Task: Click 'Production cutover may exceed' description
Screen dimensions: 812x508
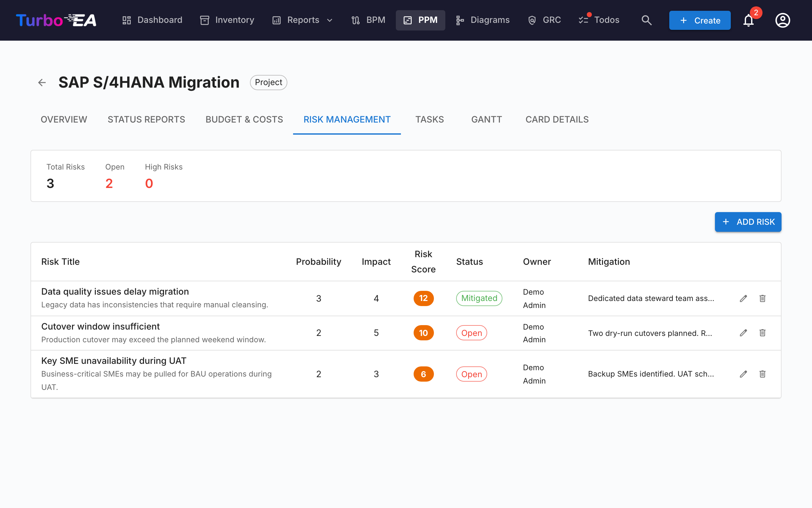Action: pos(153,340)
